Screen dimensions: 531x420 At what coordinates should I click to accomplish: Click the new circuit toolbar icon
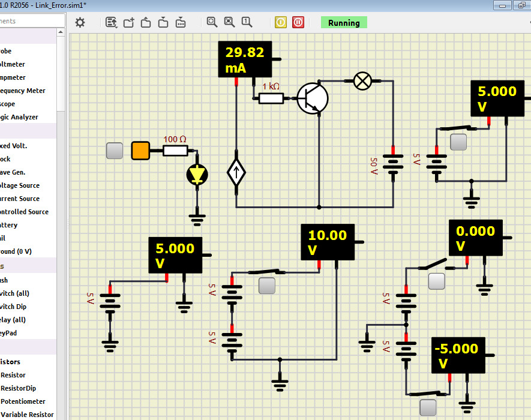point(128,23)
